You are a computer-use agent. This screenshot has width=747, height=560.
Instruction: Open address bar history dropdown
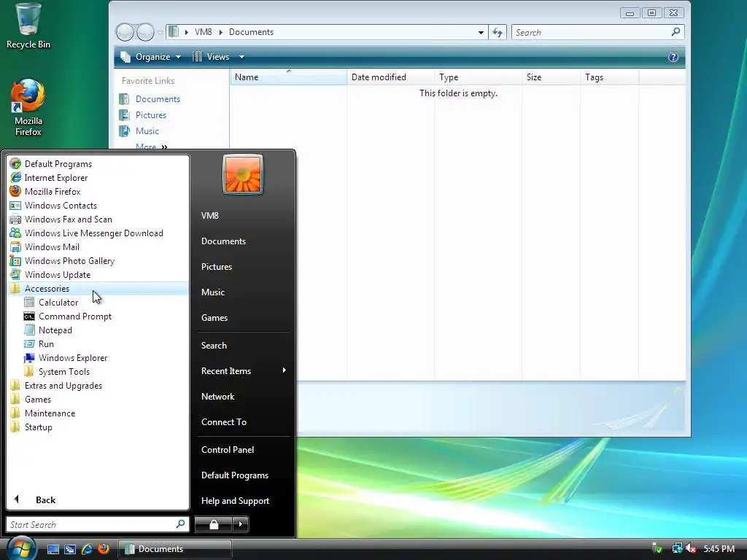[481, 32]
